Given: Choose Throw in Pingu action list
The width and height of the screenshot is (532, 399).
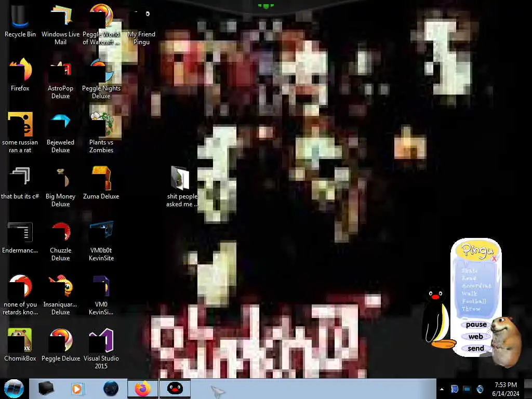Looking at the screenshot, I should (471, 309).
